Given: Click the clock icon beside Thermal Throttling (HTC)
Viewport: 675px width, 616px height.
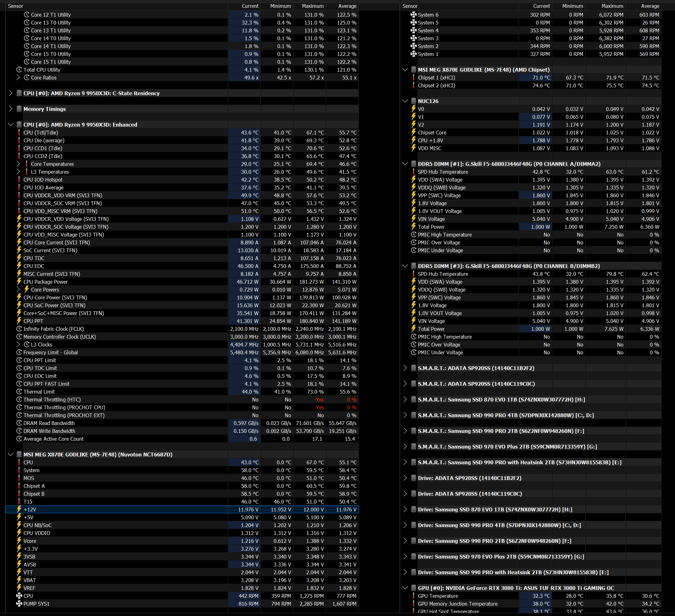Looking at the screenshot, I should coord(19,399).
